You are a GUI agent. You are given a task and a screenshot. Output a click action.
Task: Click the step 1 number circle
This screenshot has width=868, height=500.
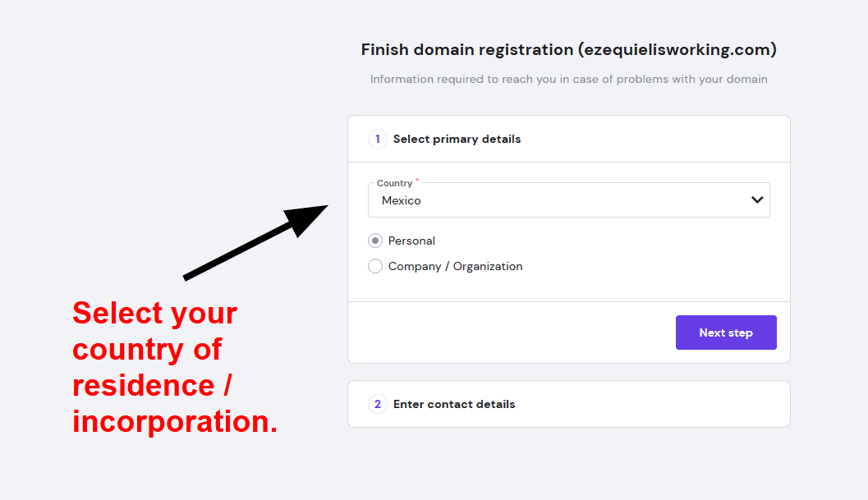pos(378,139)
